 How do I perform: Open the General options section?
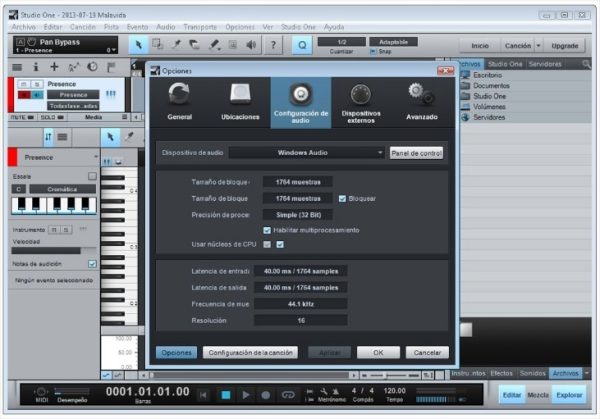coord(179,101)
